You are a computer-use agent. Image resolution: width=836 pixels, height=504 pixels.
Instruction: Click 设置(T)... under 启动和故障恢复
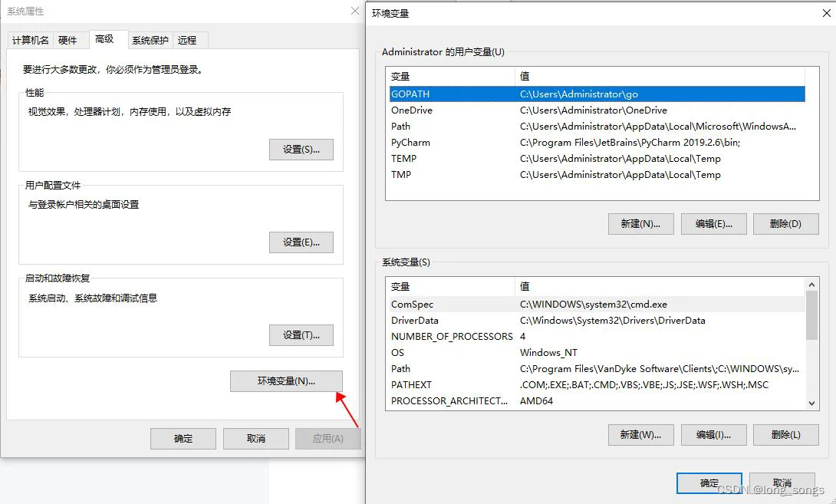coord(301,335)
